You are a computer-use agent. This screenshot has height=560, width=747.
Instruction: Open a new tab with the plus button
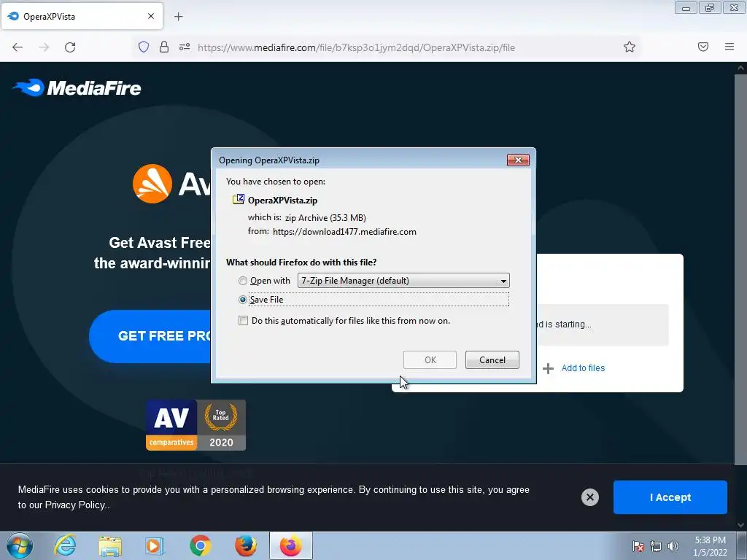178,17
